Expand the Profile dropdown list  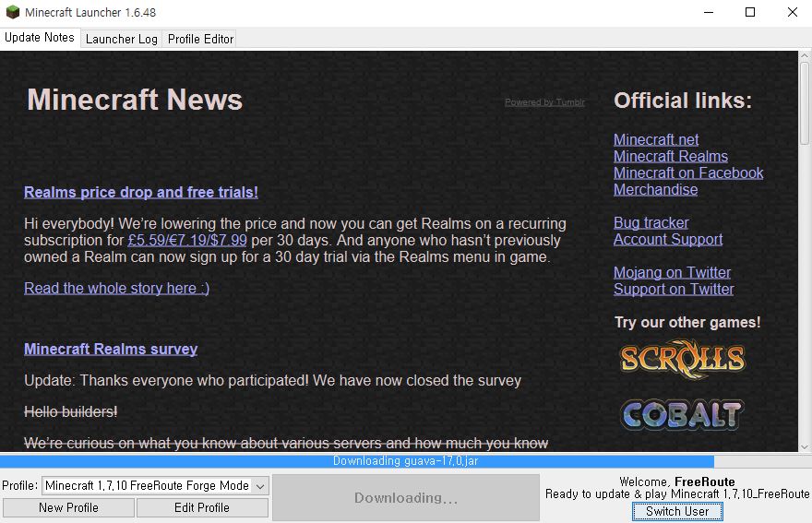[x=260, y=486]
